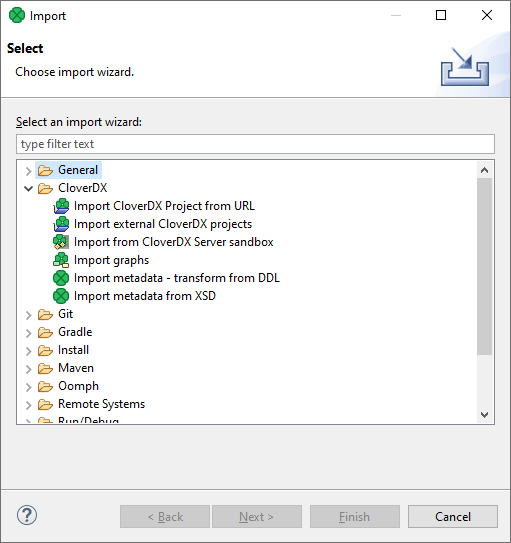This screenshot has width=511, height=543.
Task: Click the Import metadata transform from DDL icon
Action: [x=61, y=278]
